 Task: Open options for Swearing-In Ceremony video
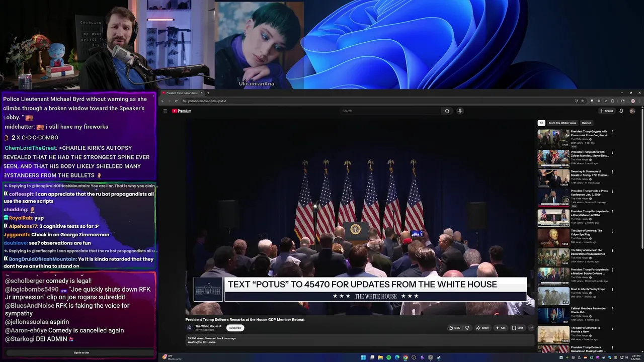tap(612, 172)
